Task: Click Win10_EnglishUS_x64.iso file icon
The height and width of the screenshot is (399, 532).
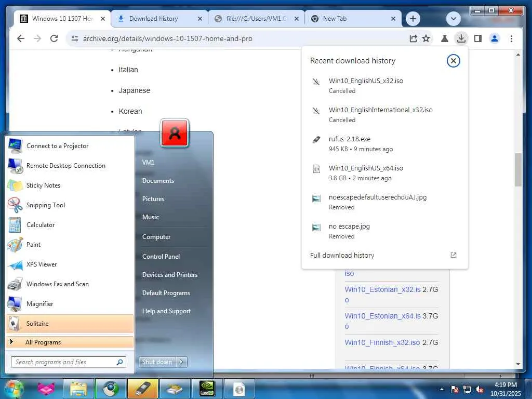Action: point(316,169)
